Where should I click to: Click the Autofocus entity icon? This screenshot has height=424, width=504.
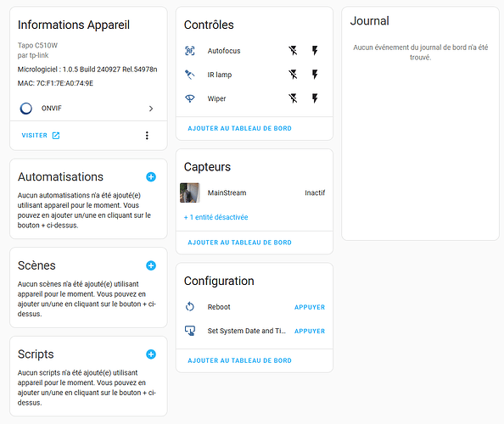(190, 51)
